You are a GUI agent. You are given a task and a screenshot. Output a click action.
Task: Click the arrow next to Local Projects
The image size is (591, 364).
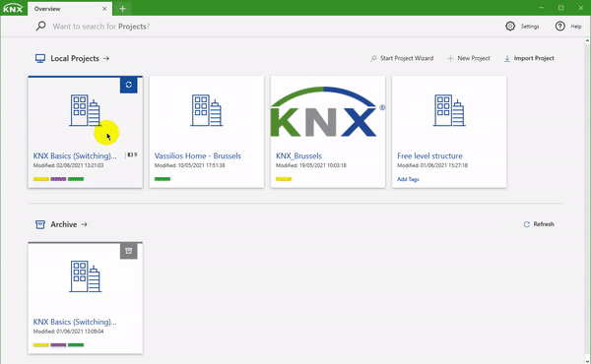(106, 58)
